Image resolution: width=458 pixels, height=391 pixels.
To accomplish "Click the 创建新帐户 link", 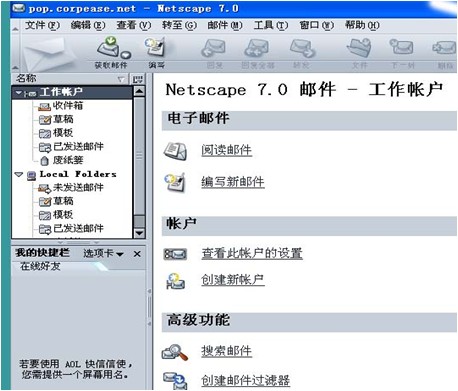I will pos(233,280).
